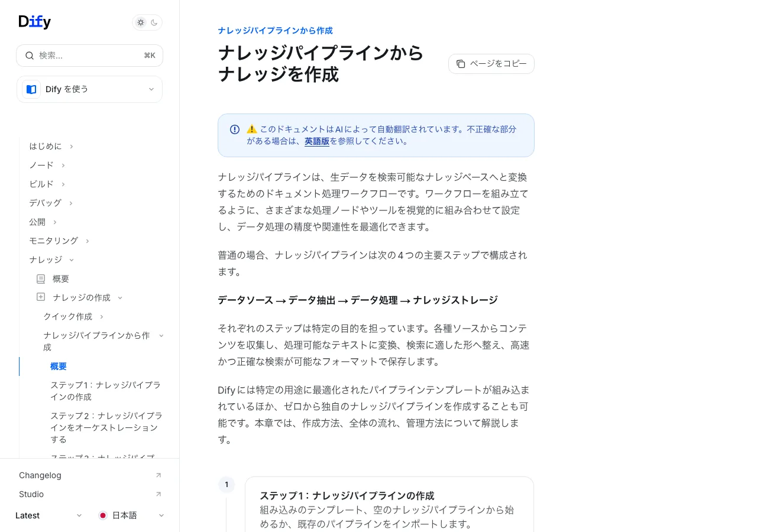Open the ステップ 1 card title
The image size is (757, 532).
(x=347, y=495)
